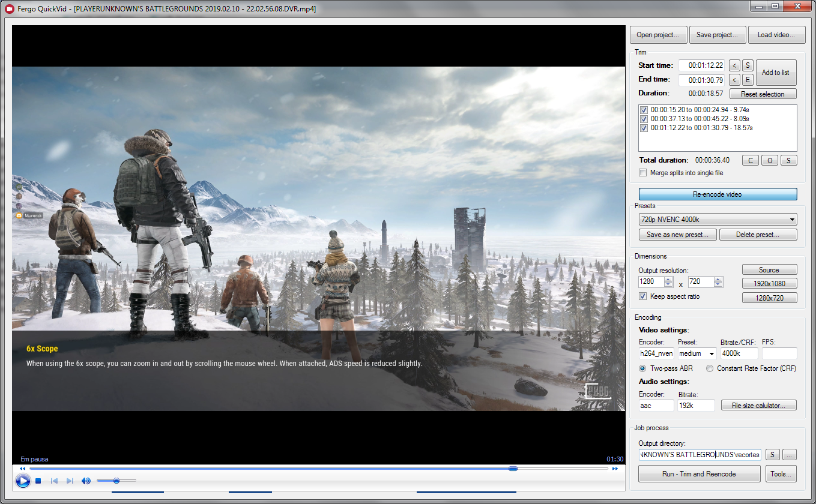This screenshot has height=504, width=816.
Task: Select Constant Rate Factor (CRF) option
Action: (710, 368)
